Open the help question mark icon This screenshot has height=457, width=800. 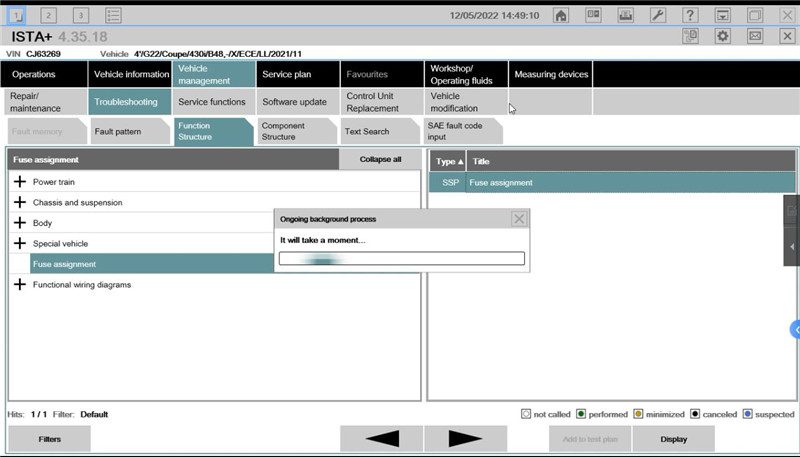pyautogui.click(x=690, y=15)
